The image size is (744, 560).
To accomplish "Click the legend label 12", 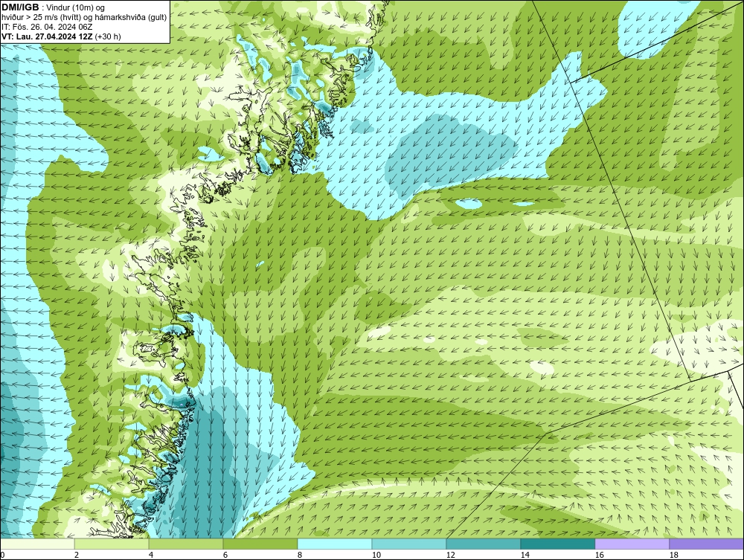I will click(x=450, y=555).
